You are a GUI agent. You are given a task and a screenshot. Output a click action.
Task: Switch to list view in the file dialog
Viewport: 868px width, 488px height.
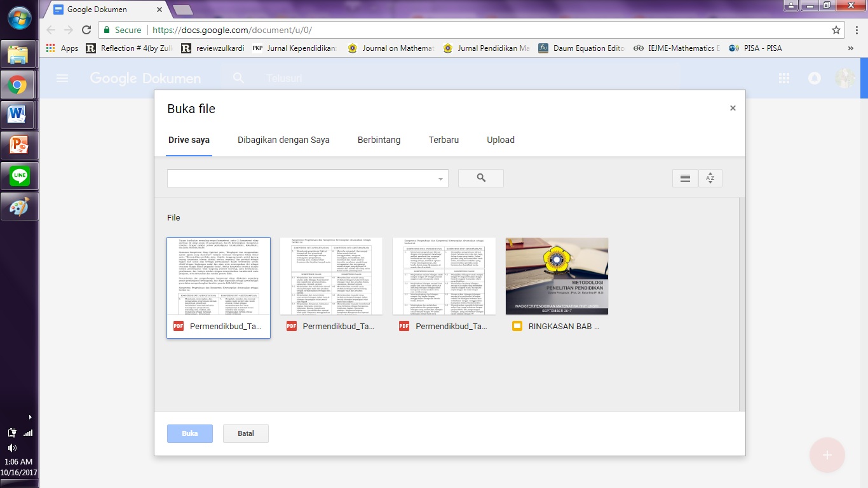tap(684, 178)
